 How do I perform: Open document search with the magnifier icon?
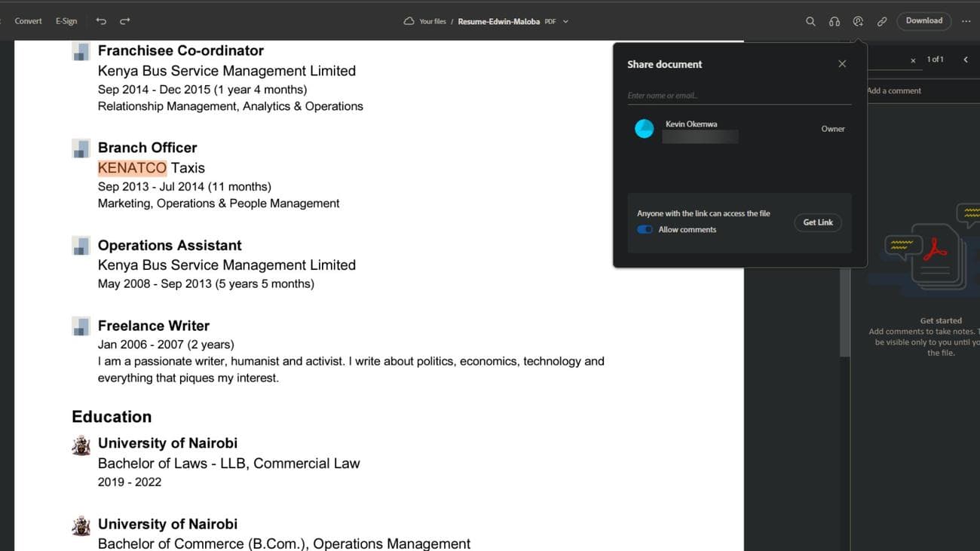coord(810,20)
